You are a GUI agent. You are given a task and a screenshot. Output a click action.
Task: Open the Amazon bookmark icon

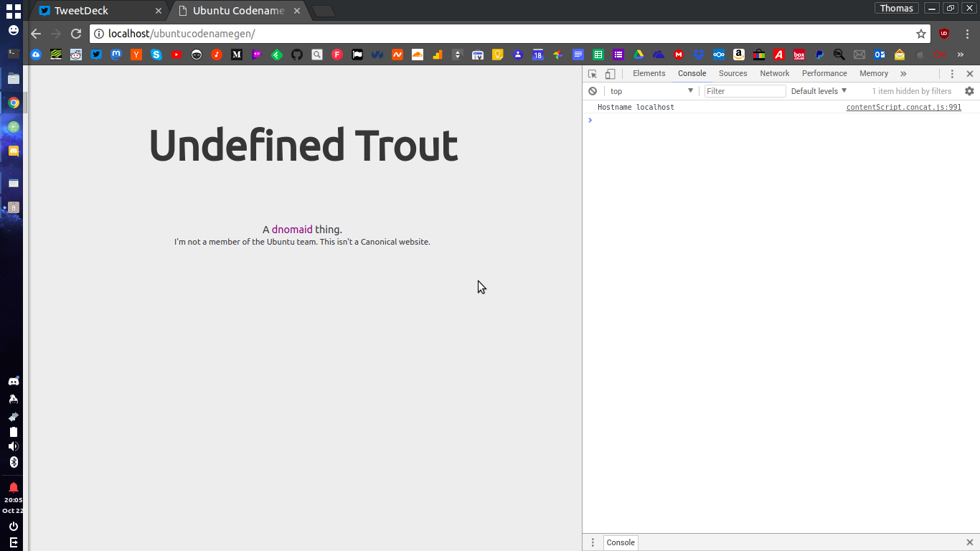(739, 55)
